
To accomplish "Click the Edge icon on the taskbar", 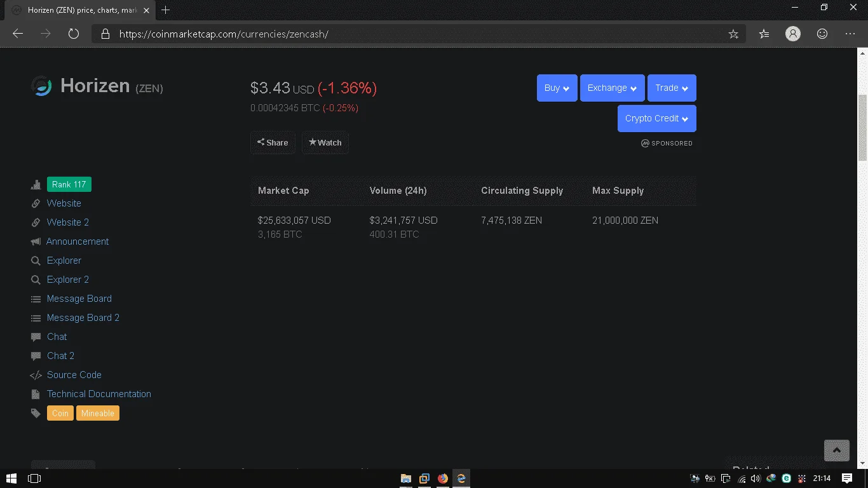I will [x=461, y=478].
